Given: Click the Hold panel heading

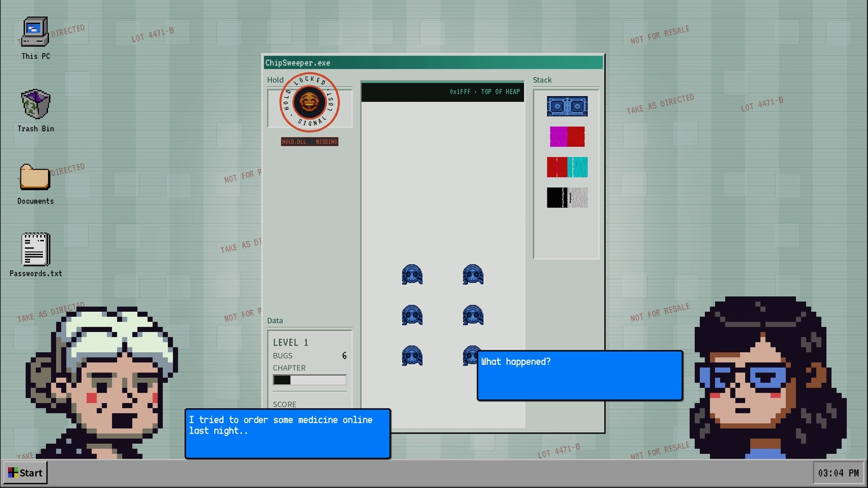Looking at the screenshot, I should tap(275, 80).
